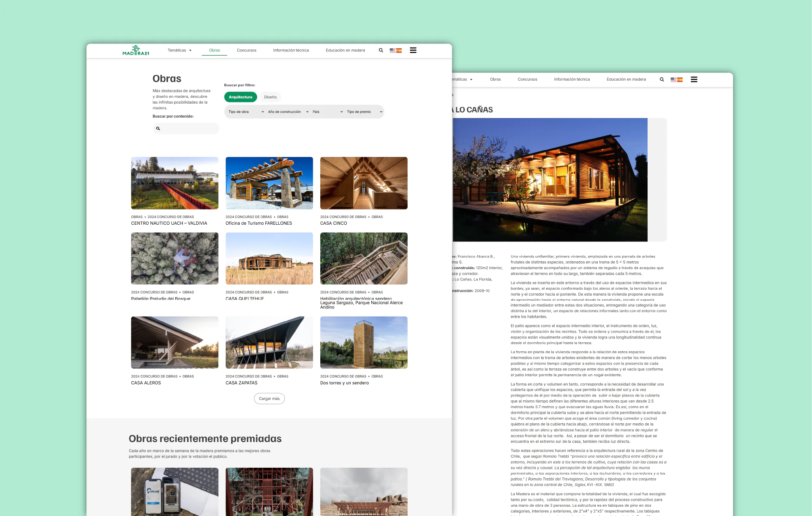Go to Concursos in the left navbar
This screenshot has height=516, width=812.
point(247,50)
